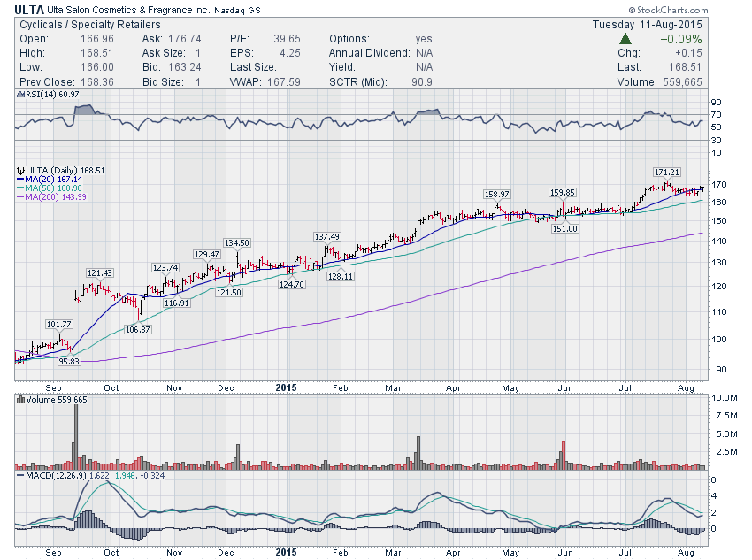Image resolution: width=752 pixels, height=560 pixels.
Task: Click the VWAP 167.59 value
Action: coord(284,82)
